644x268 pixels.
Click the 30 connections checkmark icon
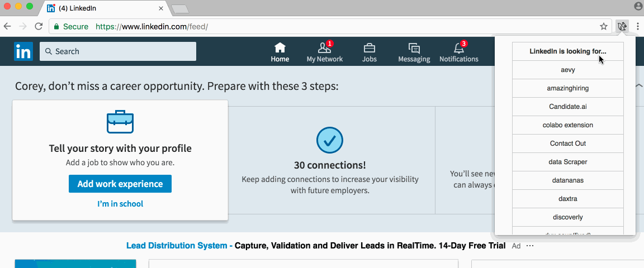329,141
